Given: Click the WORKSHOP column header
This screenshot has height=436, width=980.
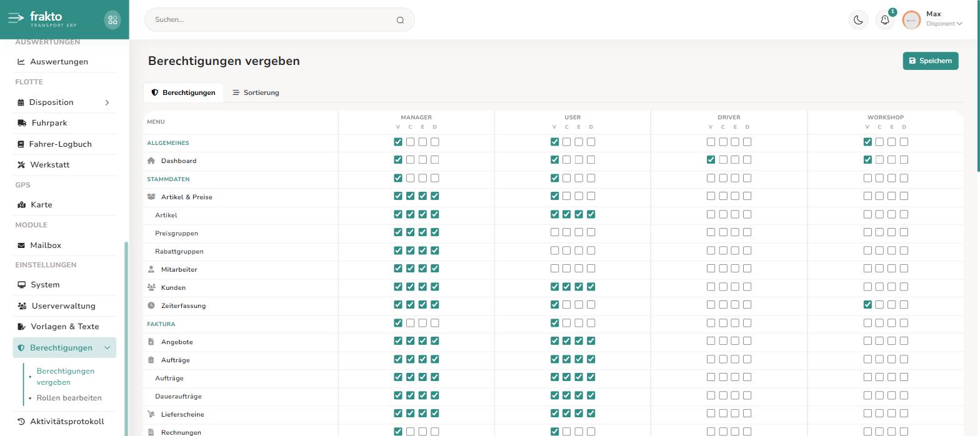Looking at the screenshot, I should 885,117.
